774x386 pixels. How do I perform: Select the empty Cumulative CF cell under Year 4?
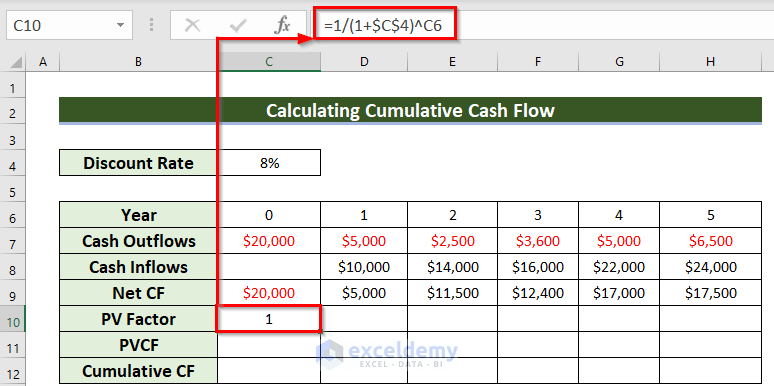coord(619,371)
